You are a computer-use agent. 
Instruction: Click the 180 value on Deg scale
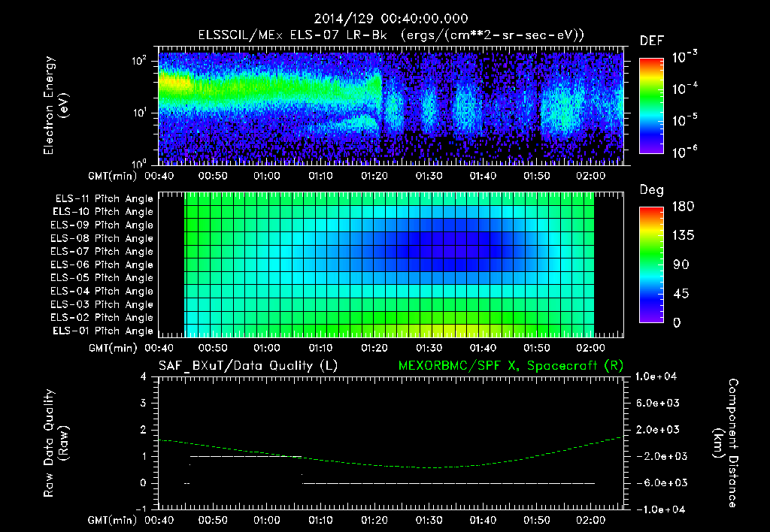[x=683, y=207]
